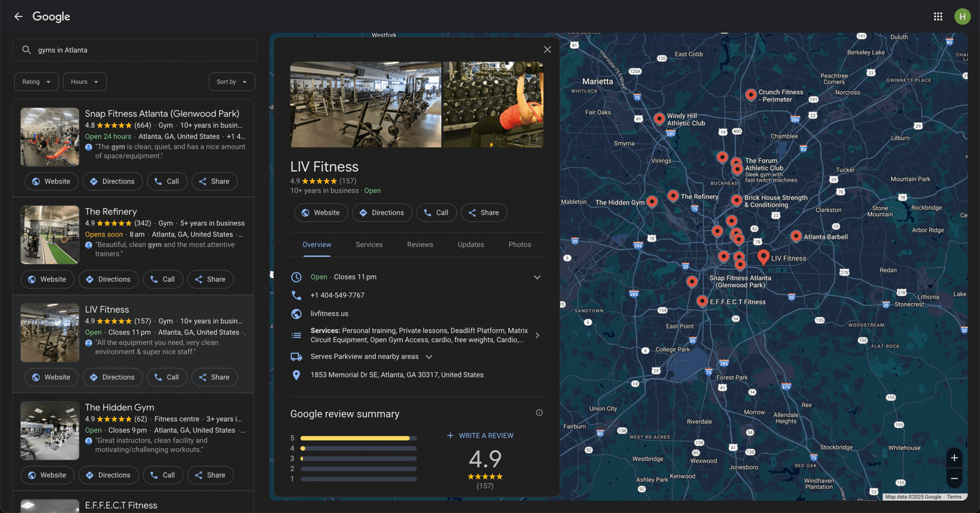Switch to the Reviews tab

pos(420,245)
